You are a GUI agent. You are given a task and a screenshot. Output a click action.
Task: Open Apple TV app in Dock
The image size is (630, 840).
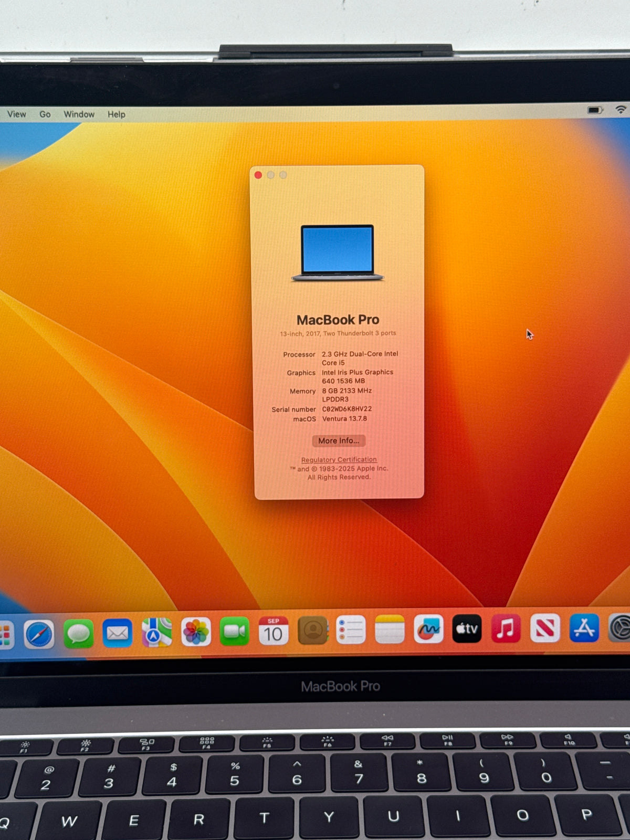[x=467, y=628]
